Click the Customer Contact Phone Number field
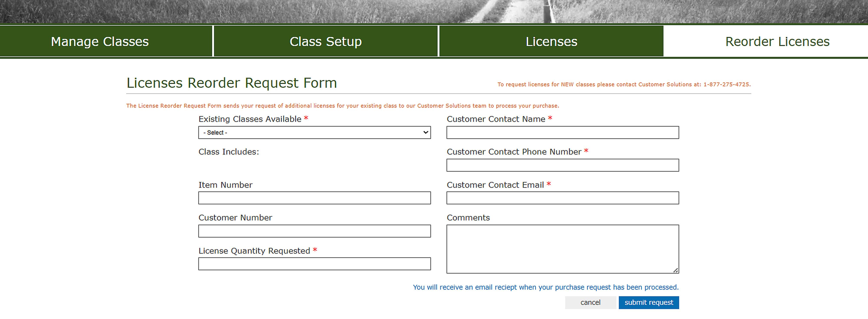This screenshot has height=319, width=868. [x=562, y=165]
